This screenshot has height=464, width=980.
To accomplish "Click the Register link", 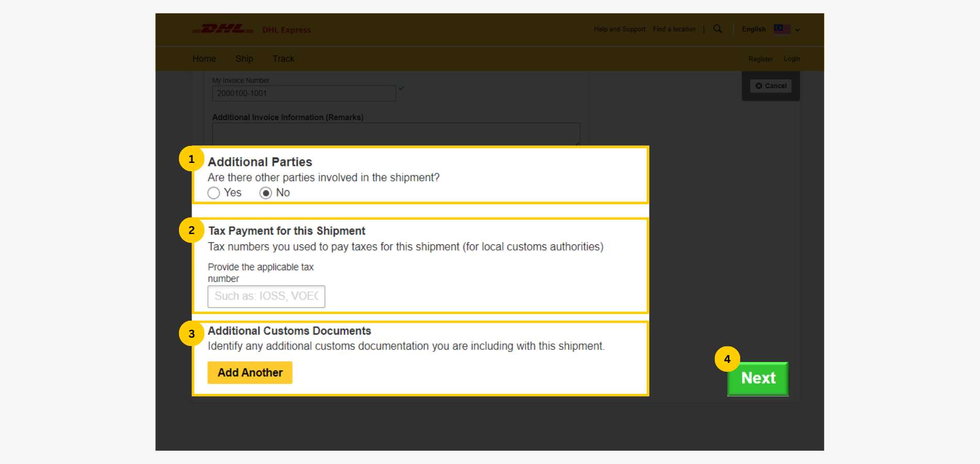I will [760, 59].
